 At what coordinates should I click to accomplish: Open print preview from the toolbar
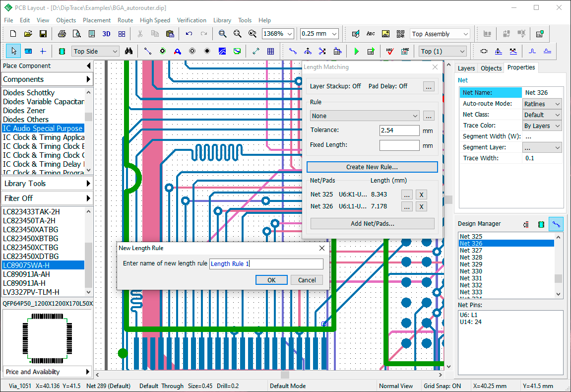(77, 34)
